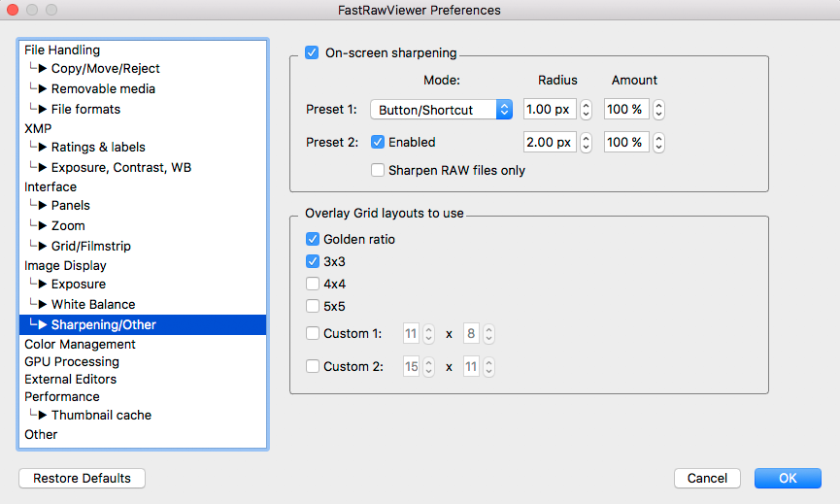
Task: Click the stepper arrows for Preset 1 Radius
Action: [x=586, y=110]
